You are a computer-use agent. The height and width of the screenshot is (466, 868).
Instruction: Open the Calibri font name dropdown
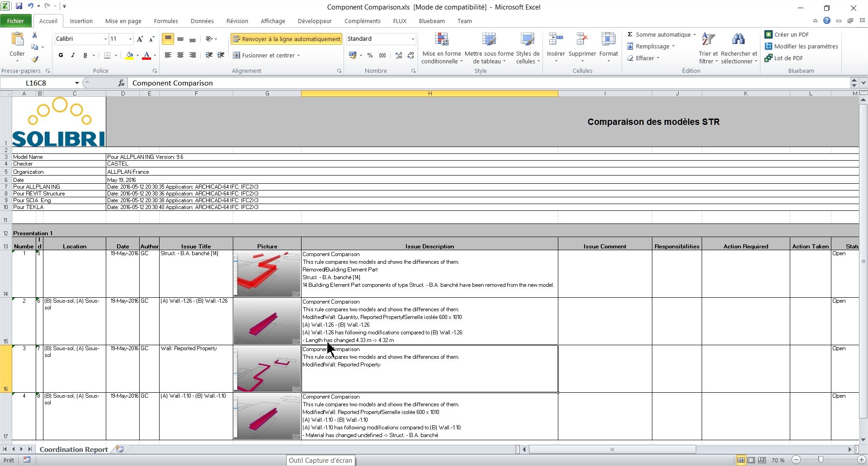point(105,39)
